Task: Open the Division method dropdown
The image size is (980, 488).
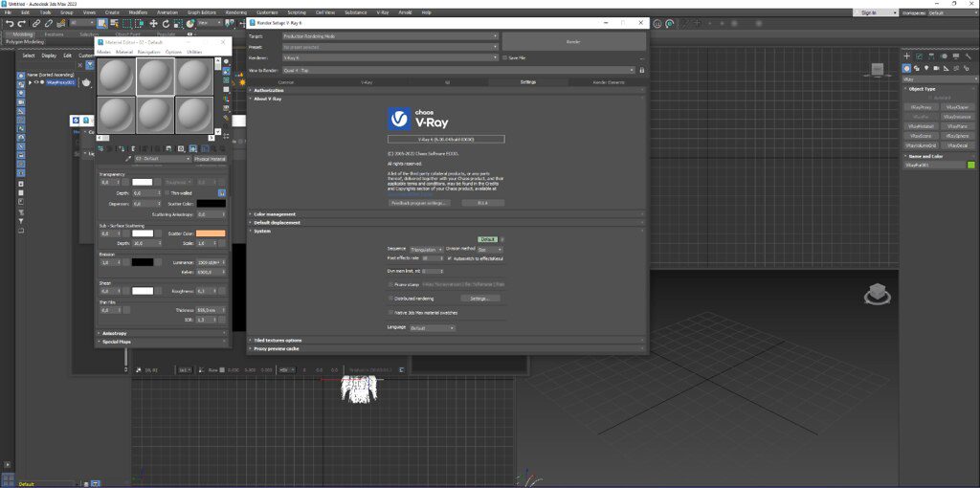Action: 491,250
